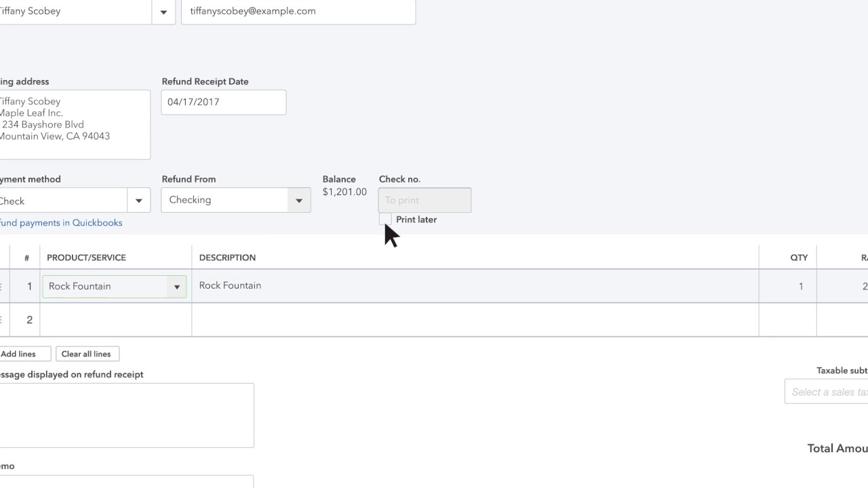Click the billing address box

(x=75, y=124)
